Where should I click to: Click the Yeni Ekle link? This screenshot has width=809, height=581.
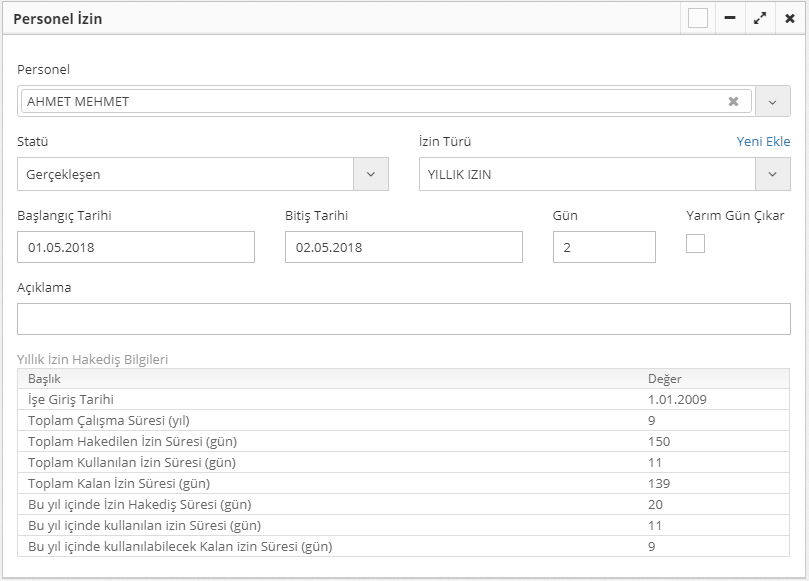(x=763, y=142)
